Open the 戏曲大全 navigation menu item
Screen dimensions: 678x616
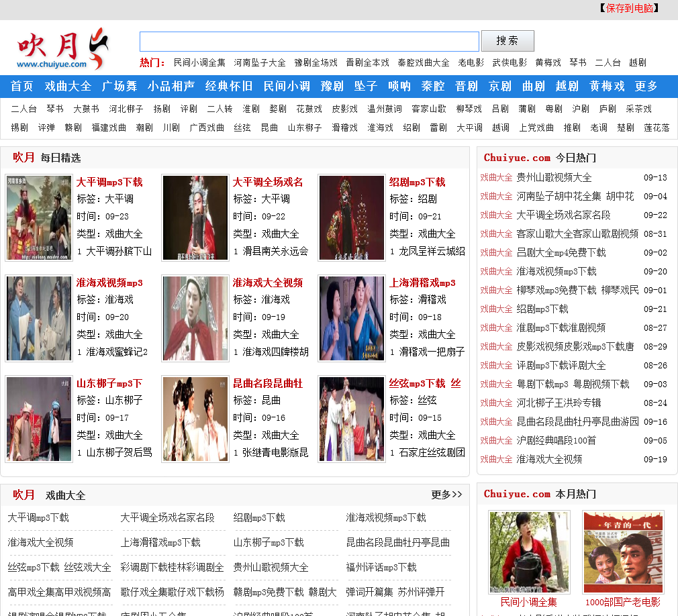click(68, 87)
